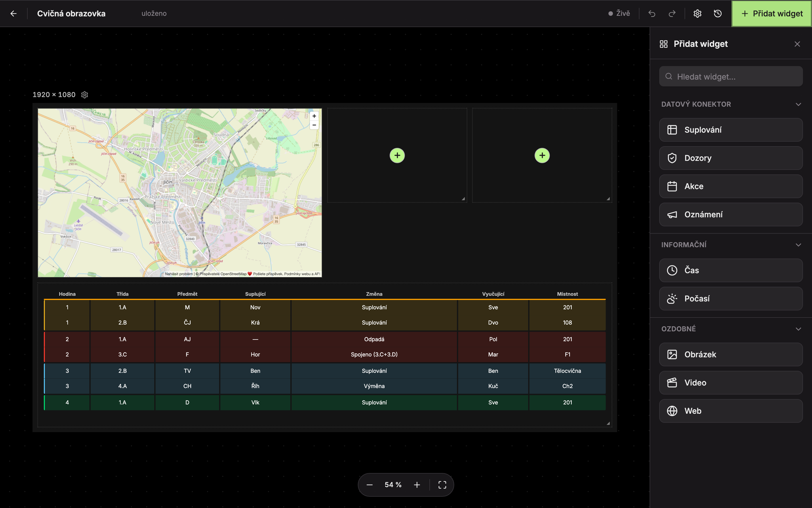Add the Obrázek image widget

(x=731, y=354)
